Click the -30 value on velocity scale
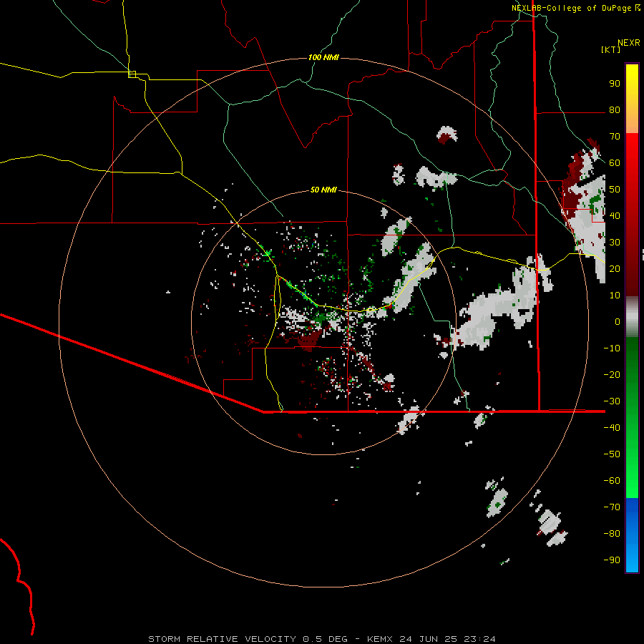This screenshot has width=644, height=644. [612, 401]
